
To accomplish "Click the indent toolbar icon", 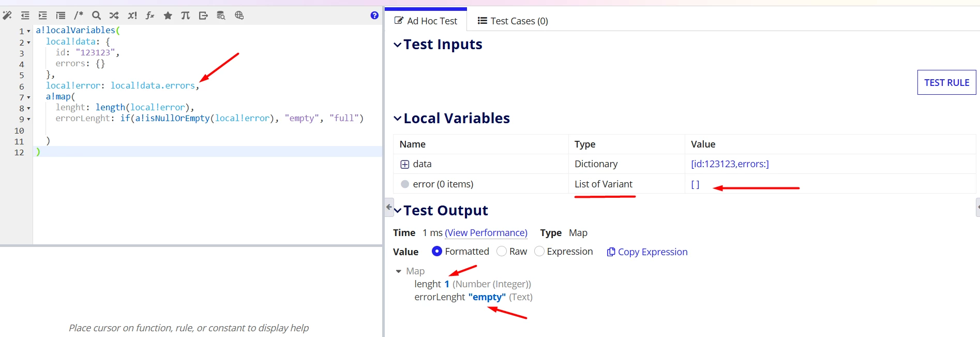I will tap(42, 16).
